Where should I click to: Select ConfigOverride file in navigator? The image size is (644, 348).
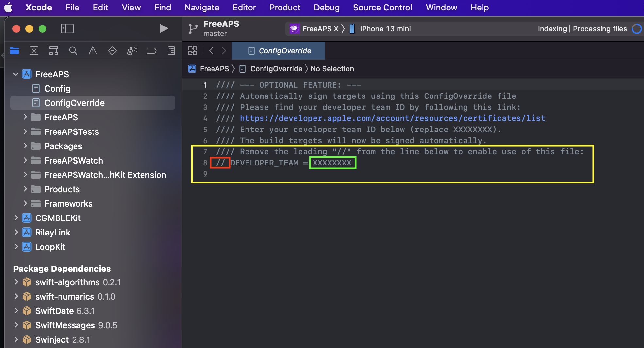pyautogui.click(x=93, y=103)
